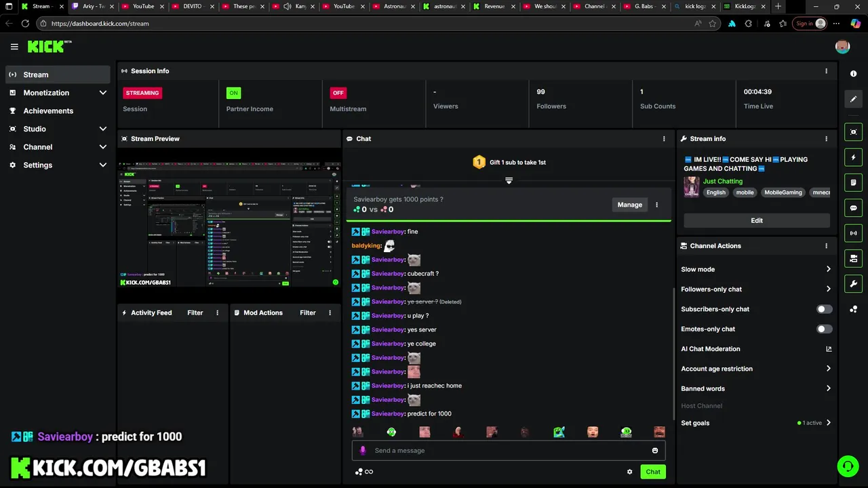This screenshot has height=488, width=868.
Task: Click the Just Chatting category thumbnail image
Action: tap(692, 187)
